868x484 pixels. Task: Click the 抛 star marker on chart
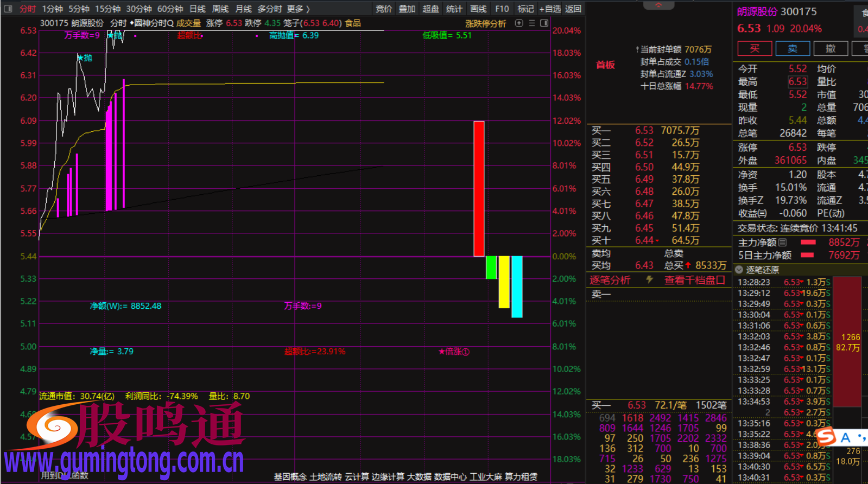[x=85, y=58]
